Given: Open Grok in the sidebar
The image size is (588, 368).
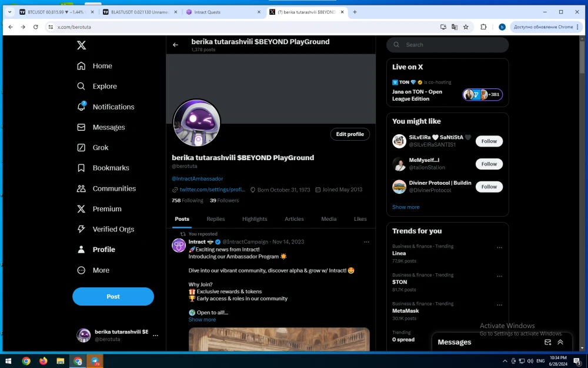Looking at the screenshot, I should [x=93, y=147].
